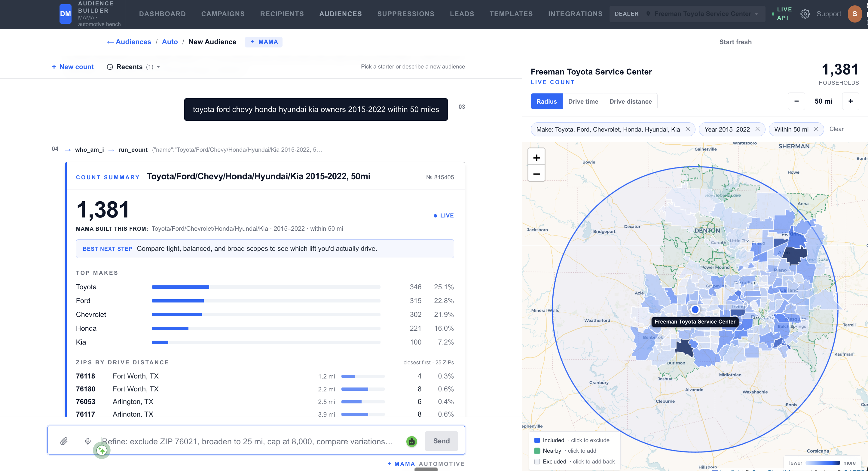This screenshot has width=868, height=471.
Task: Remove the Within 50 mi filter chip
Action: click(x=816, y=129)
